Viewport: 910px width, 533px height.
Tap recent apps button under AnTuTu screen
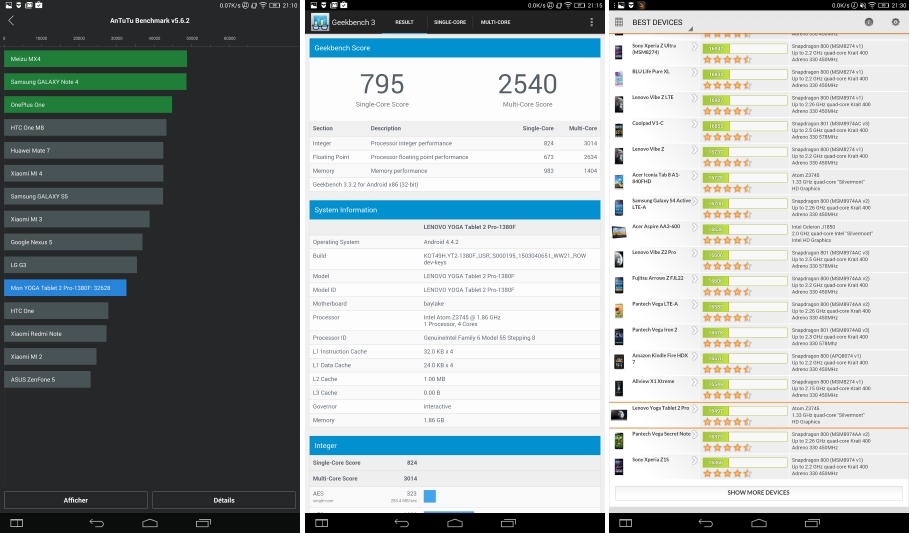pos(203,523)
